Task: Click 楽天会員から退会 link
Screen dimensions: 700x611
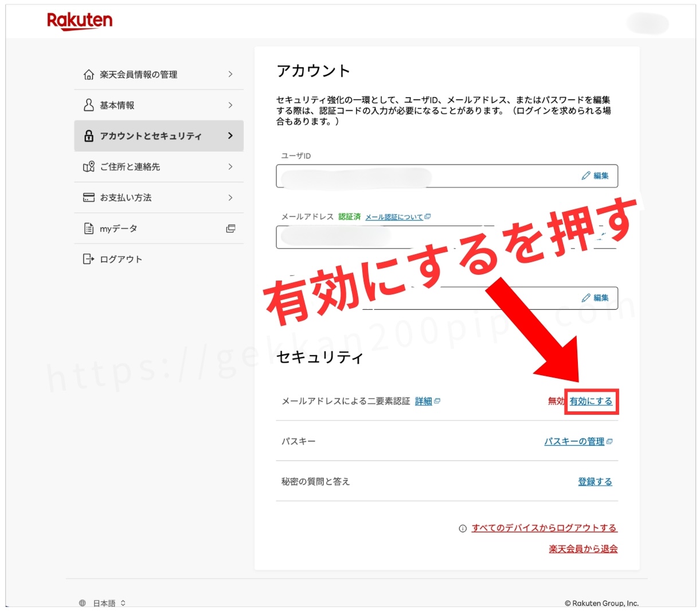Action: click(x=583, y=549)
